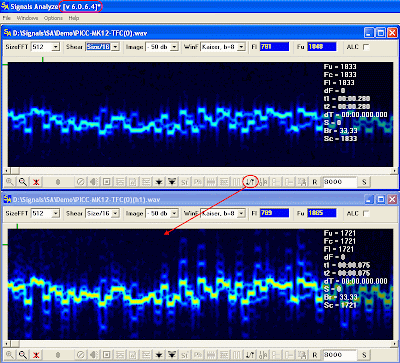Toggle ALC checkbox in the bottom window
Screen dimensions: 400x363
pyautogui.click(x=366, y=213)
